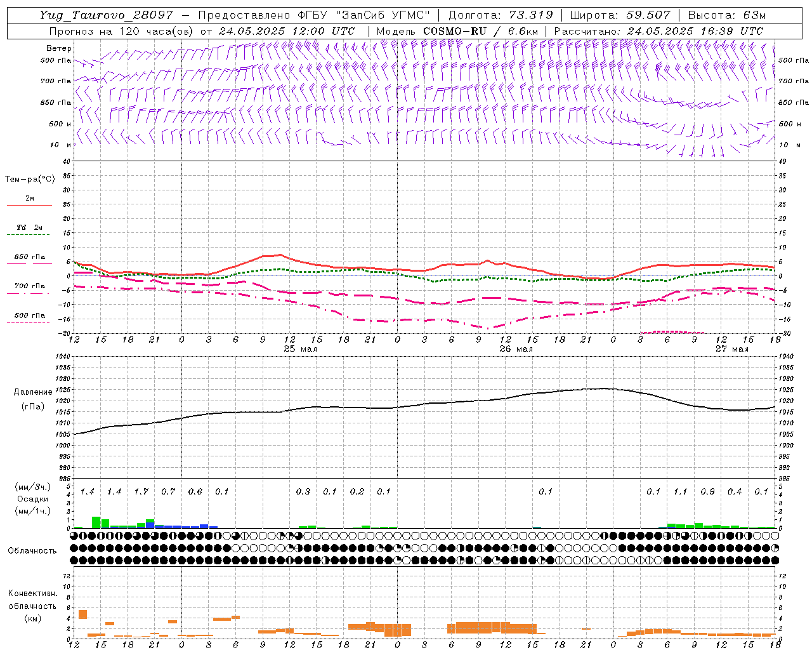The height and width of the screenshot is (650, 812).
Task: Click the 0.7 three-hour precipitation value
Action: coord(168,491)
